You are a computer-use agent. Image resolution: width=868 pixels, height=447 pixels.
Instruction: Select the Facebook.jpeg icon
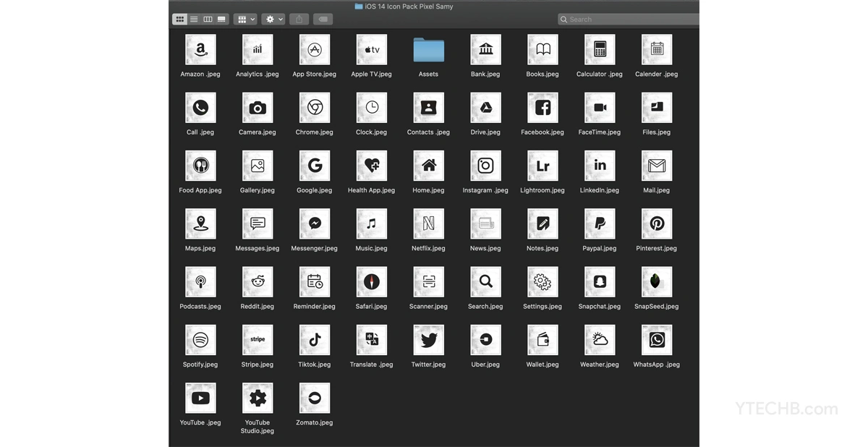point(542,108)
